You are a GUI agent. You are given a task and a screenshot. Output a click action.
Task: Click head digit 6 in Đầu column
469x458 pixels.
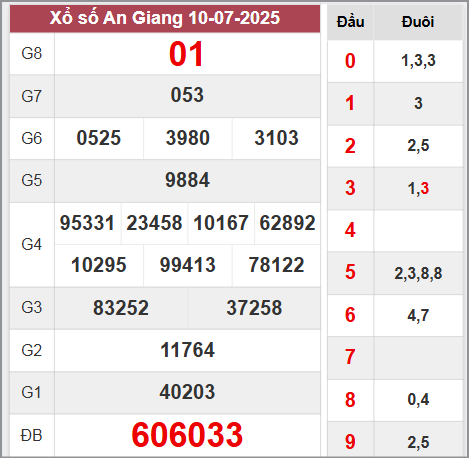[350, 315]
